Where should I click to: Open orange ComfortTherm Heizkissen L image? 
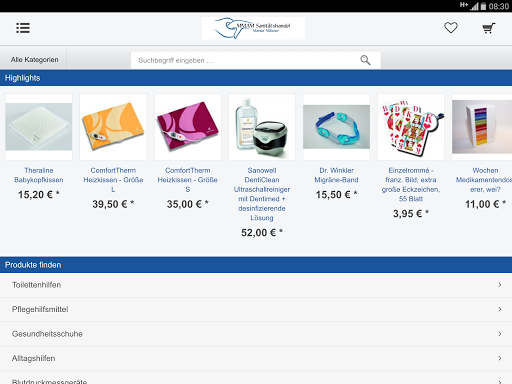pyautogui.click(x=113, y=127)
